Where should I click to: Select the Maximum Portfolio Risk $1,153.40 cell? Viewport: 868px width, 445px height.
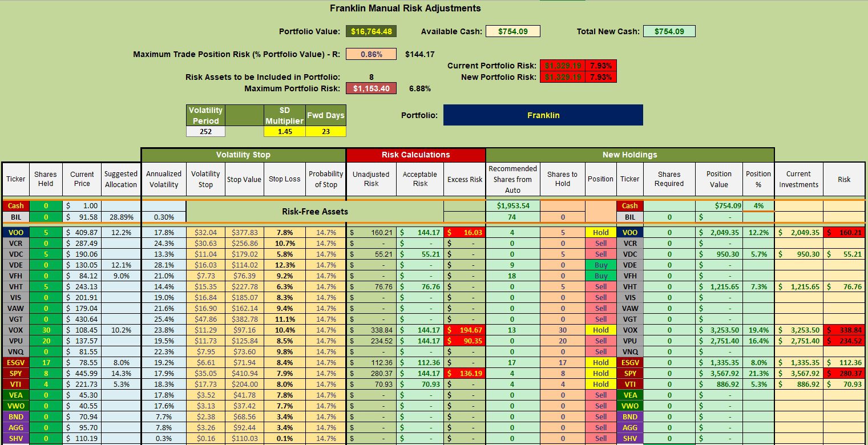pos(371,88)
